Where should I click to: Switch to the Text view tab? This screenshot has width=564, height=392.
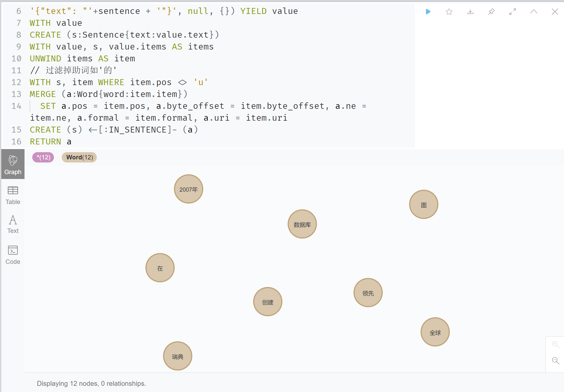pos(13,224)
